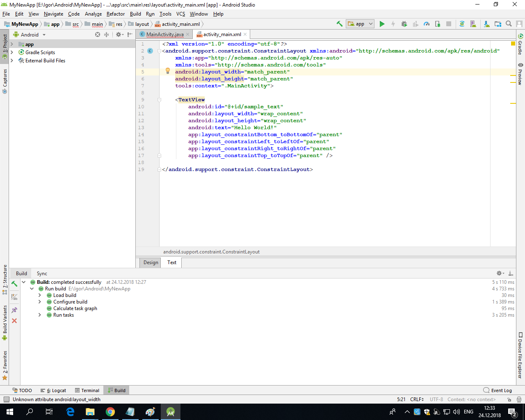
Task: Open Build window gear settings
Action: tap(500, 273)
